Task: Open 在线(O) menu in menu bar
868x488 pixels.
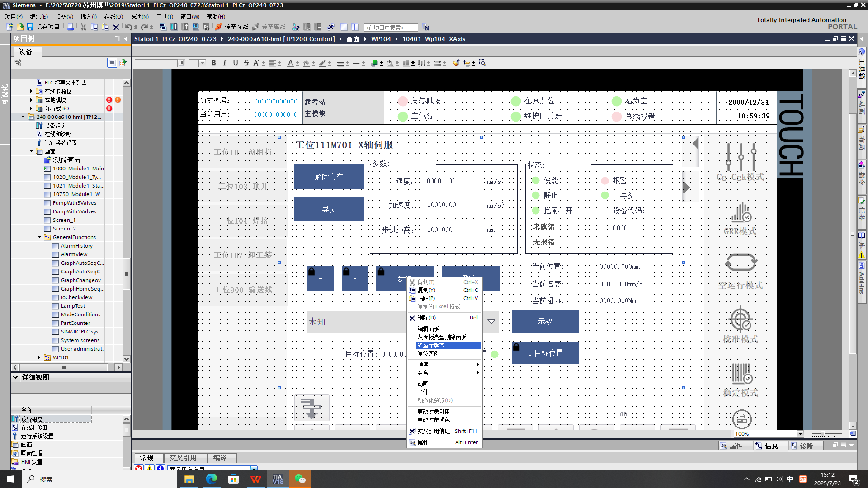Action: tap(113, 17)
